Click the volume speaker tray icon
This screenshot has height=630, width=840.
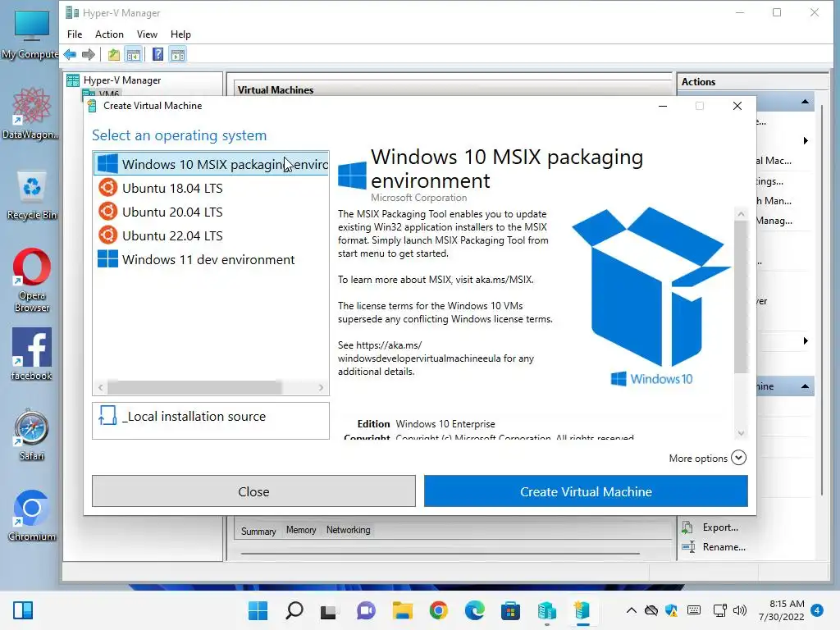[x=740, y=610]
